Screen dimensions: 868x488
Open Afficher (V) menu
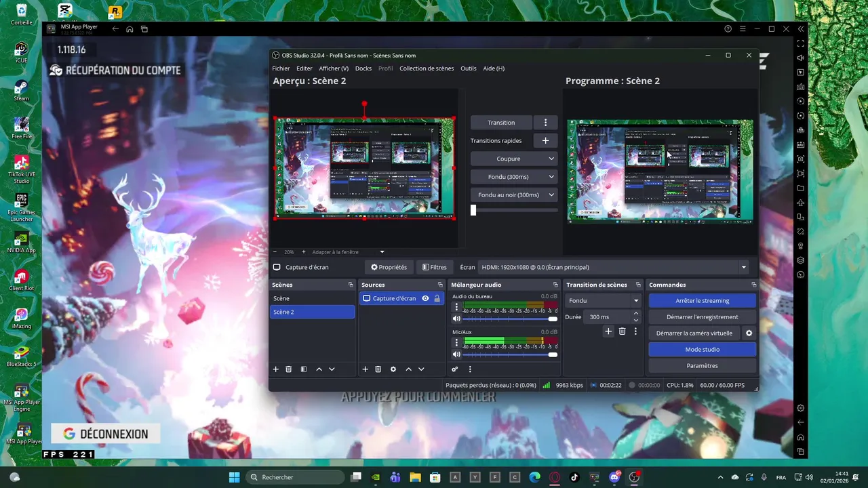(x=334, y=68)
